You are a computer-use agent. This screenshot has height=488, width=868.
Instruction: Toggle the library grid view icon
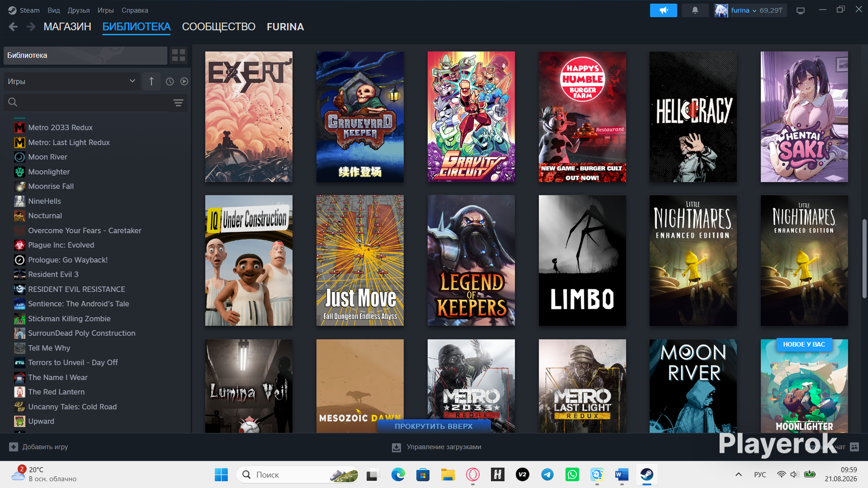pyautogui.click(x=179, y=55)
